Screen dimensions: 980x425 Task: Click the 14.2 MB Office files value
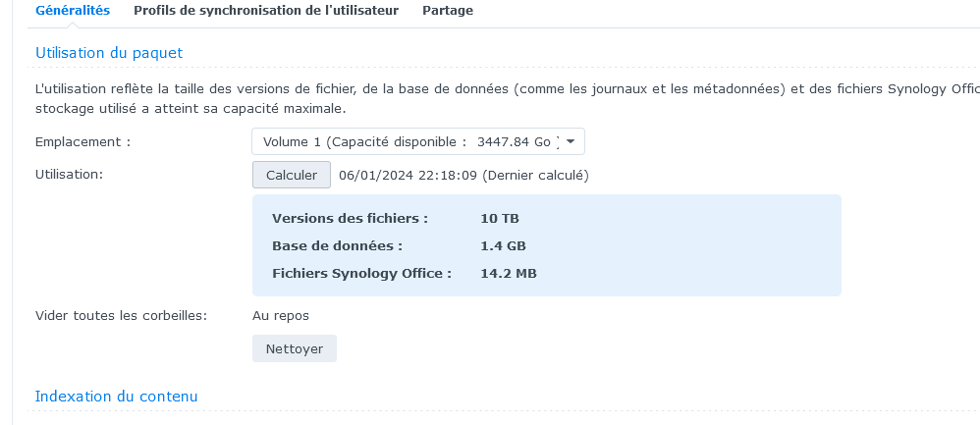tap(509, 273)
